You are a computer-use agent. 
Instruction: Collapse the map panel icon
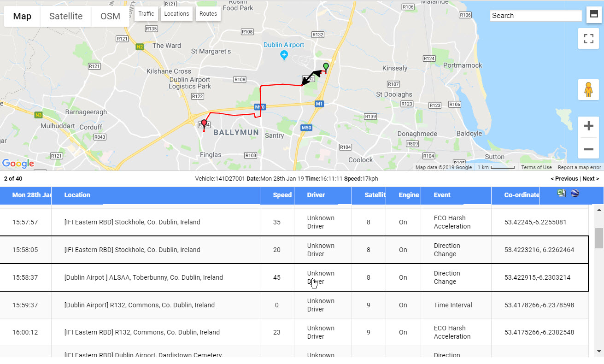pos(593,14)
